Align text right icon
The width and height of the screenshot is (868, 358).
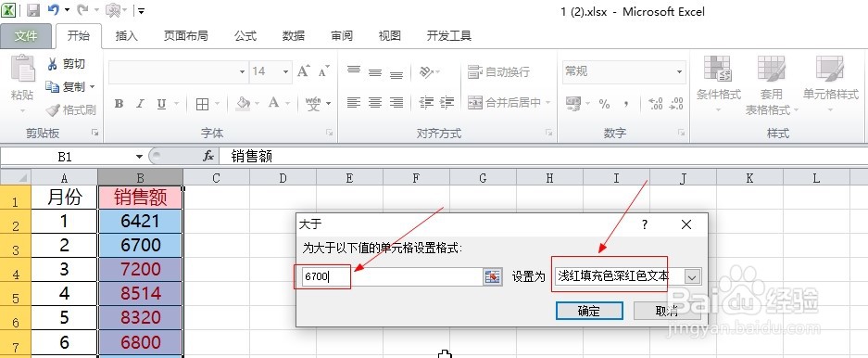pos(396,102)
